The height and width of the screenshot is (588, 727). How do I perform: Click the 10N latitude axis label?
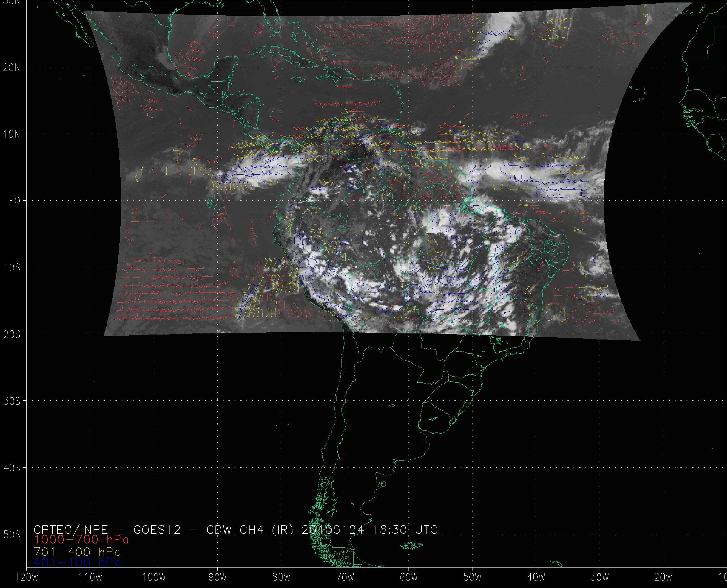pos(12,134)
